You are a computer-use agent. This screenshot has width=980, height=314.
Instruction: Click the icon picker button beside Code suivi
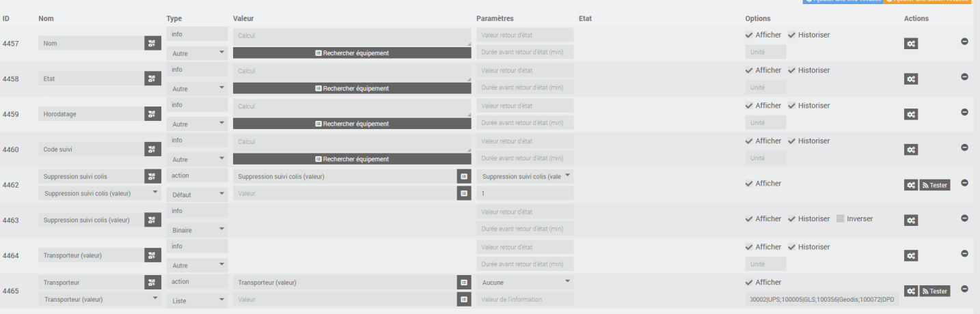tap(153, 149)
